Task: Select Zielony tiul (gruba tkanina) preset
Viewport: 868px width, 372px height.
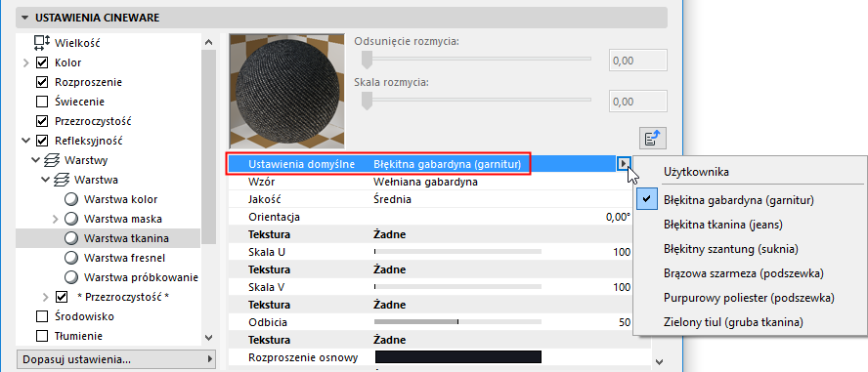Action: point(733,321)
